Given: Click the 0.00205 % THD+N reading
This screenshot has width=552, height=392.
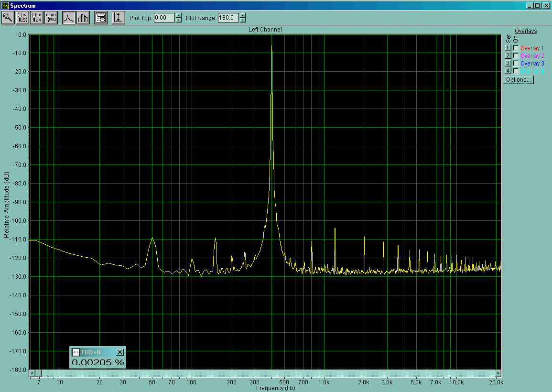Looking at the screenshot, I should click(98, 362).
